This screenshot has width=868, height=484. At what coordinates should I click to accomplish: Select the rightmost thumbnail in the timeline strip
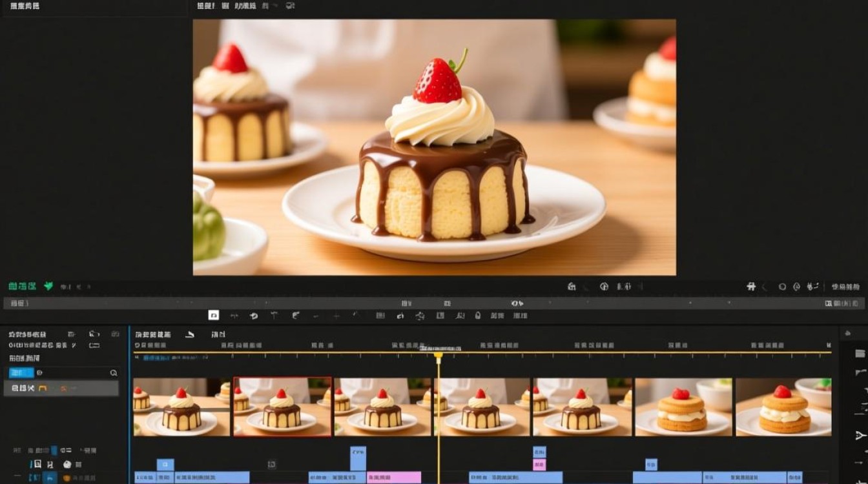click(783, 407)
